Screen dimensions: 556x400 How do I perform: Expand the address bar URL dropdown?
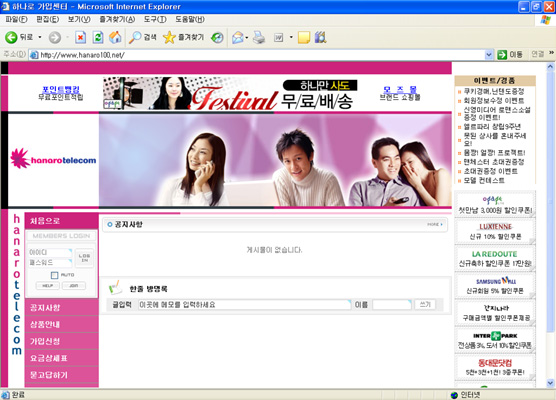(489, 55)
